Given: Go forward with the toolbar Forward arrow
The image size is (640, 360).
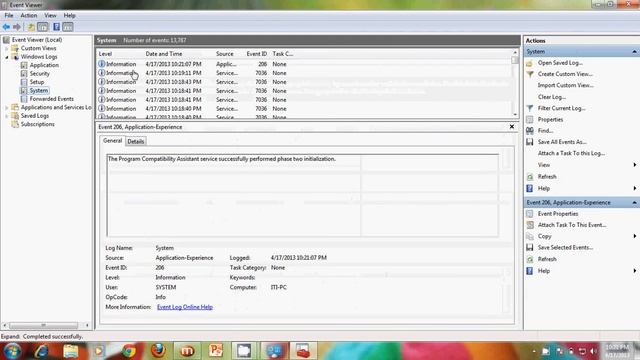Looking at the screenshot, I should coord(17,27).
